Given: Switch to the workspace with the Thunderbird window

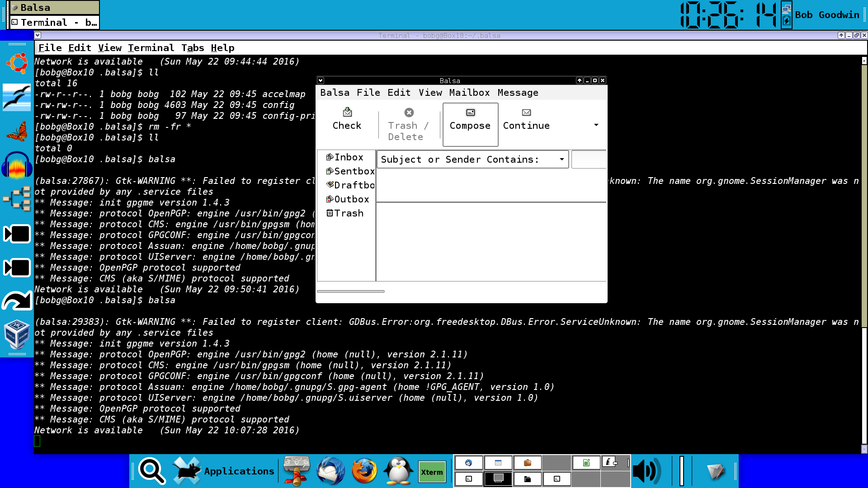Looking at the screenshot, I should tap(468, 463).
